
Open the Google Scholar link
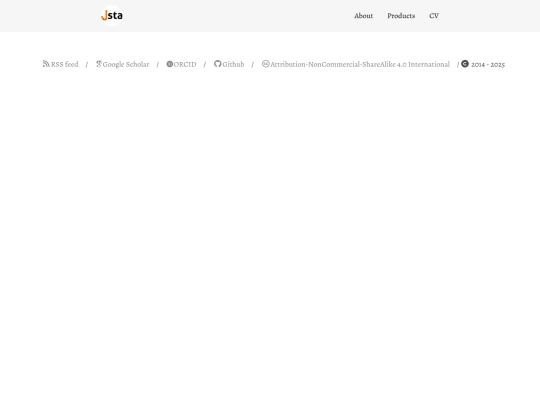[x=126, y=64]
